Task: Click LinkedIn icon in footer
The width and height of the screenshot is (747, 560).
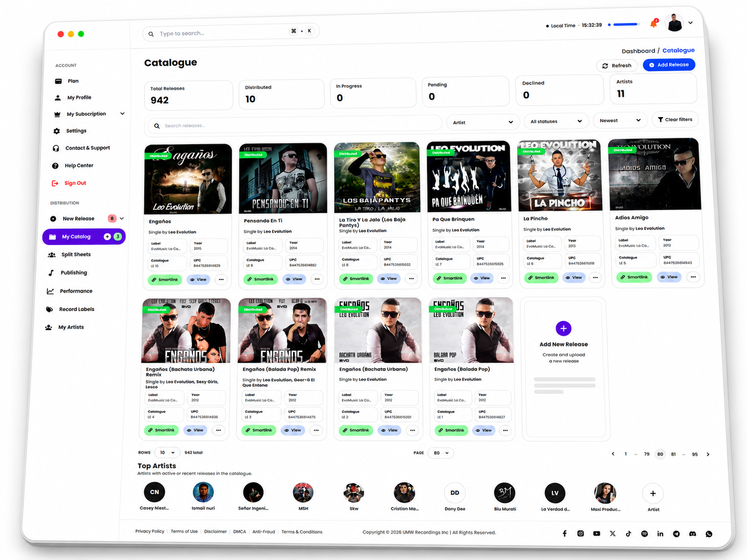Action: coord(660,534)
